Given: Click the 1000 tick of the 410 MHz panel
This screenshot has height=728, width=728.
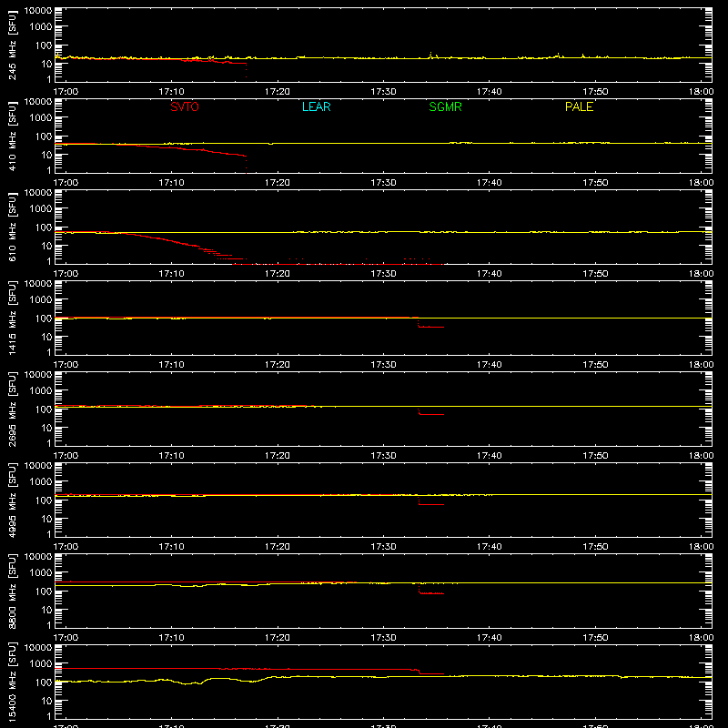Looking at the screenshot, I should [x=41, y=118].
